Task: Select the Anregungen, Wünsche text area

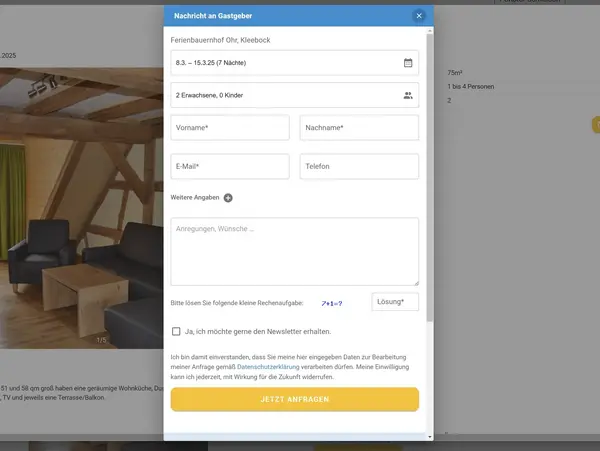Action: click(295, 252)
